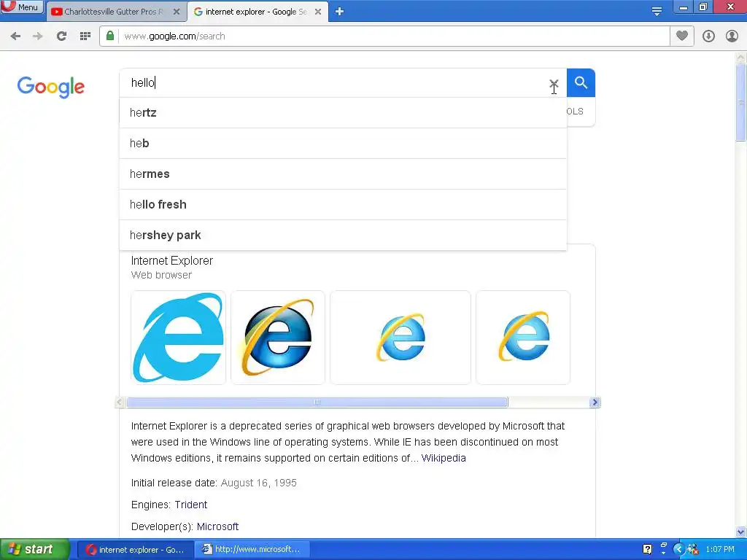Click the blue magnifier search button
747x560 pixels.
coord(581,83)
